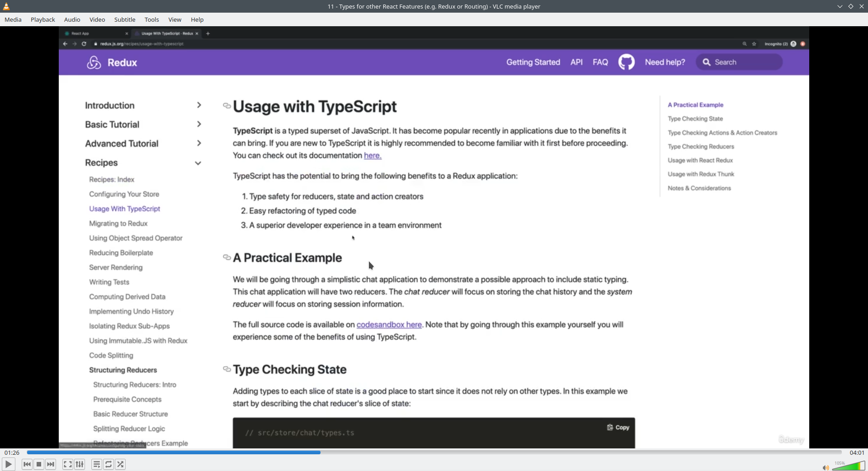The image size is (868, 471).
Task: Mute audio via the speaker icon
Action: coord(826,467)
